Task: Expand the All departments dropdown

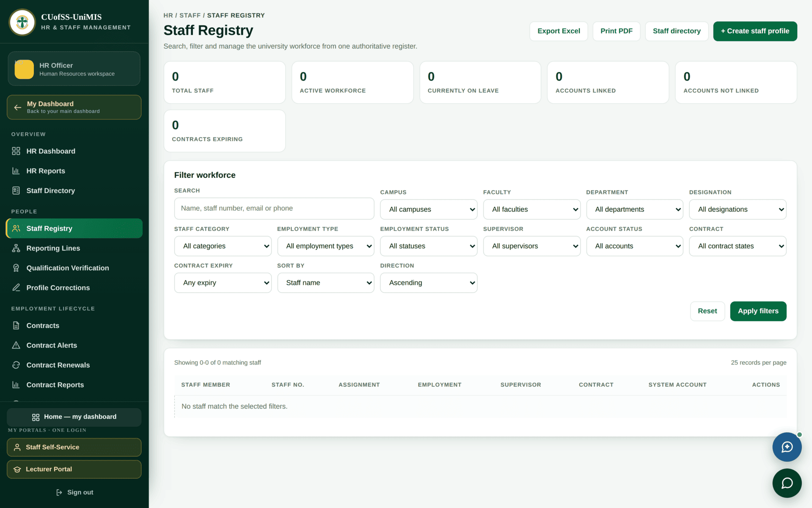Action: (634, 210)
